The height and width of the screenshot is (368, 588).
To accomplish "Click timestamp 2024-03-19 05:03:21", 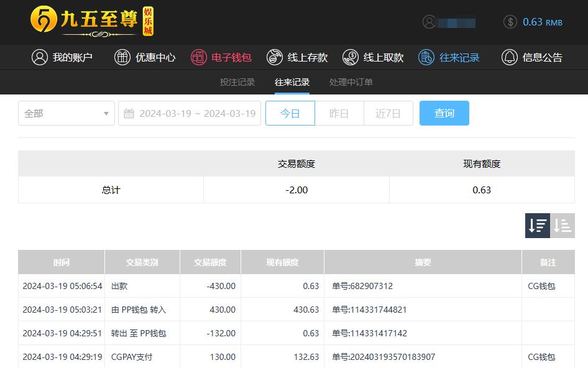I will (62, 310).
